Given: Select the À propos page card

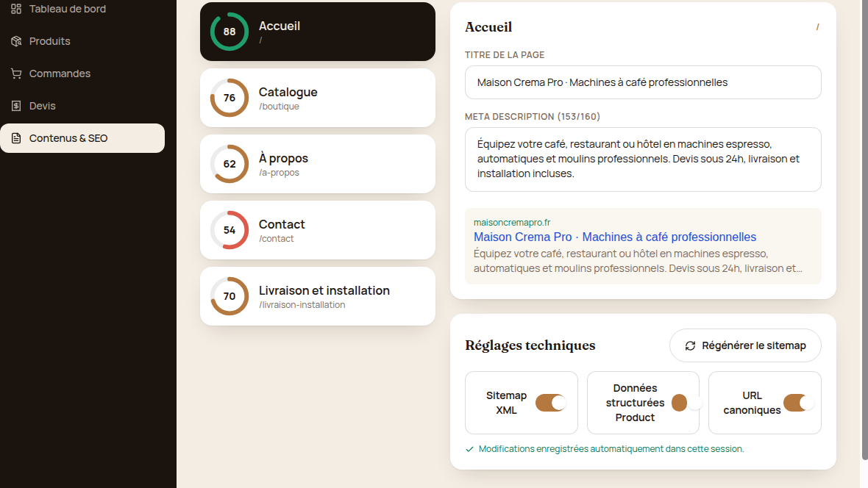Looking at the screenshot, I should 318,164.
